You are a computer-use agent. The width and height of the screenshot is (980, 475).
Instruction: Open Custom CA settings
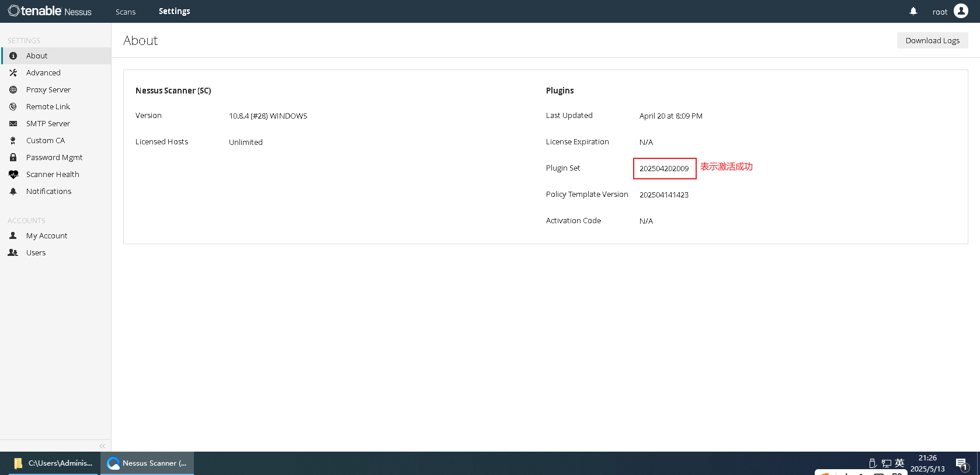pyautogui.click(x=55, y=141)
